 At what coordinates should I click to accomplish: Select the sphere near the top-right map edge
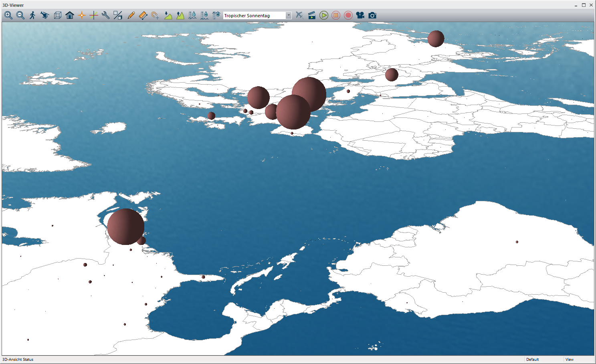tap(436, 38)
